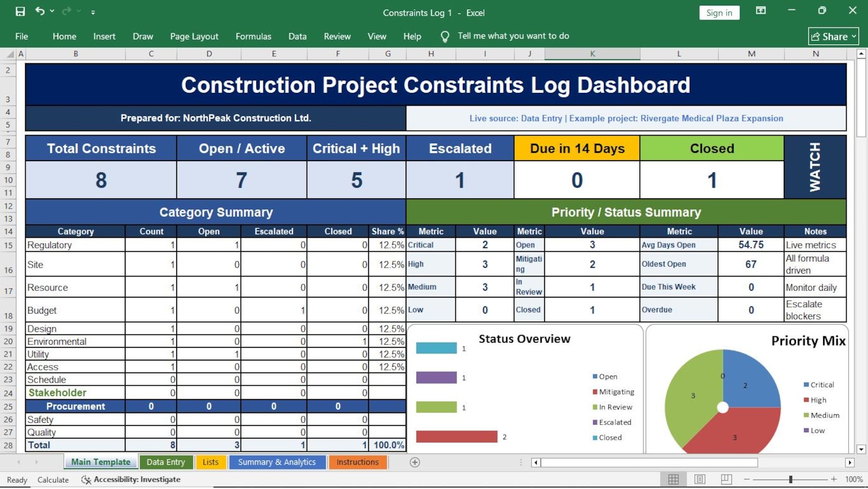This screenshot has height=489, width=868.
Task: Select the WATCH cell
Action: coord(815,167)
